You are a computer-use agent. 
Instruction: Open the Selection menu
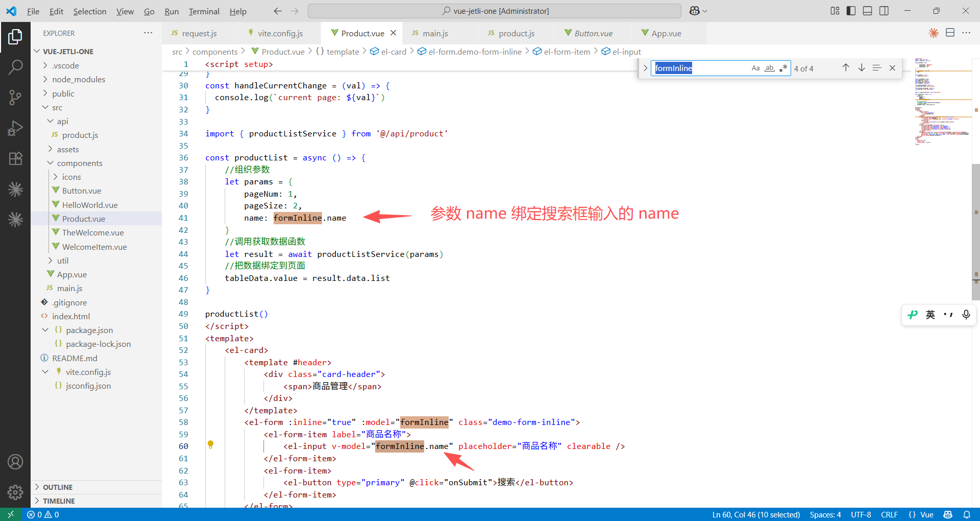pyautogui.click(x=90, y=11)
